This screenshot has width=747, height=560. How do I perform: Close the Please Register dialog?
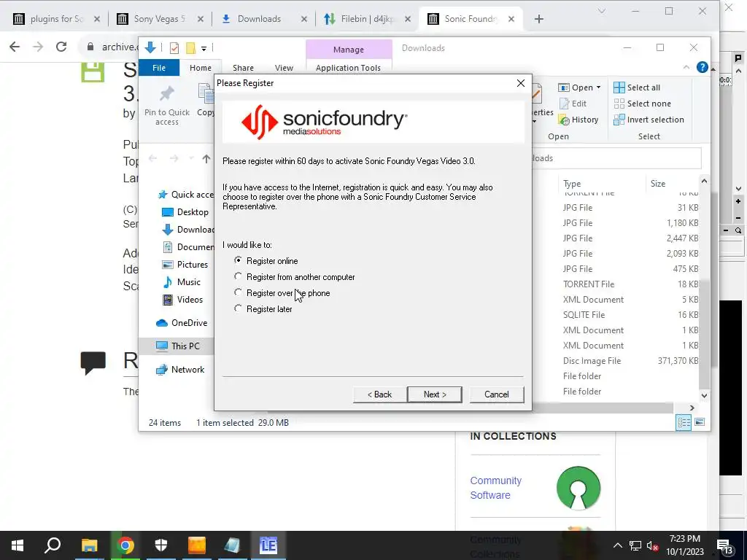click(521, 83)
